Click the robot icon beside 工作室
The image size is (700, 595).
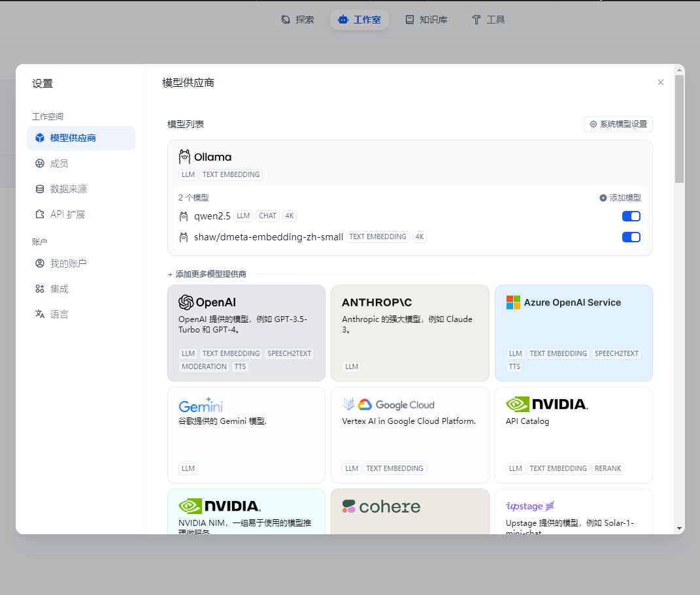pyautogui.click(x=343, y=20)
